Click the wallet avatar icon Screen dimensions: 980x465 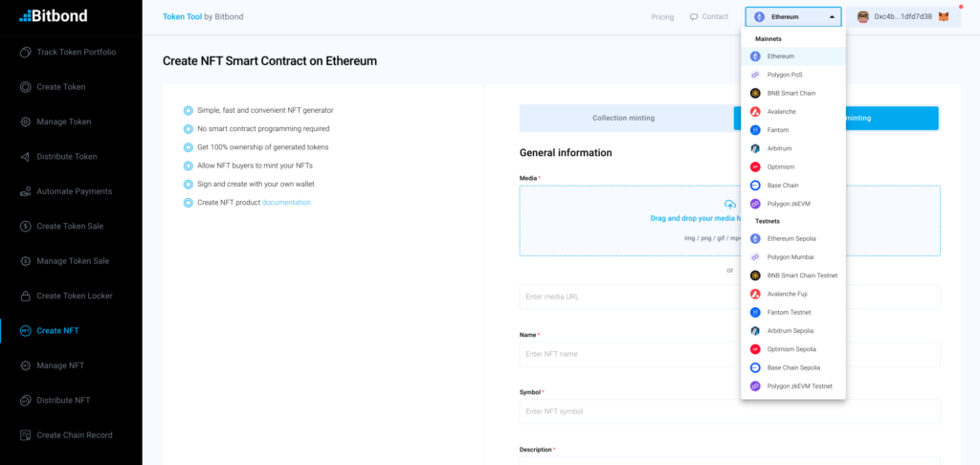863,17
